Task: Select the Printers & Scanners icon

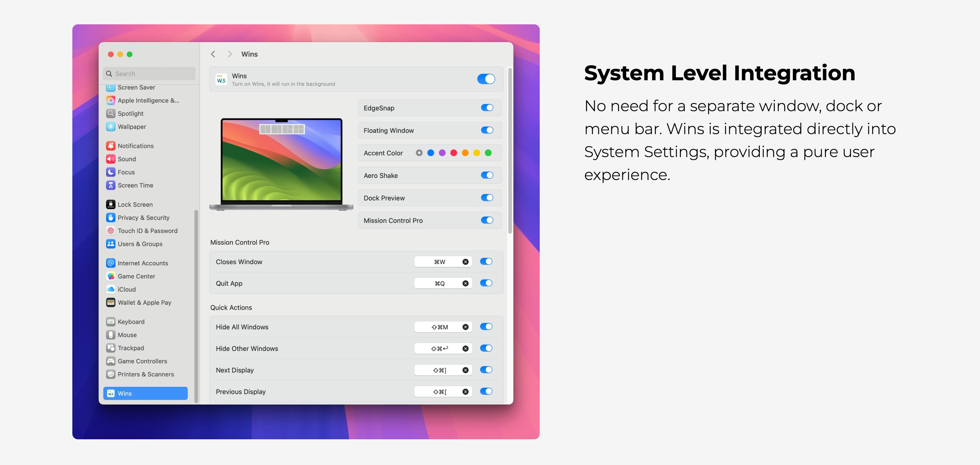Action: click(x=111, y=374)
